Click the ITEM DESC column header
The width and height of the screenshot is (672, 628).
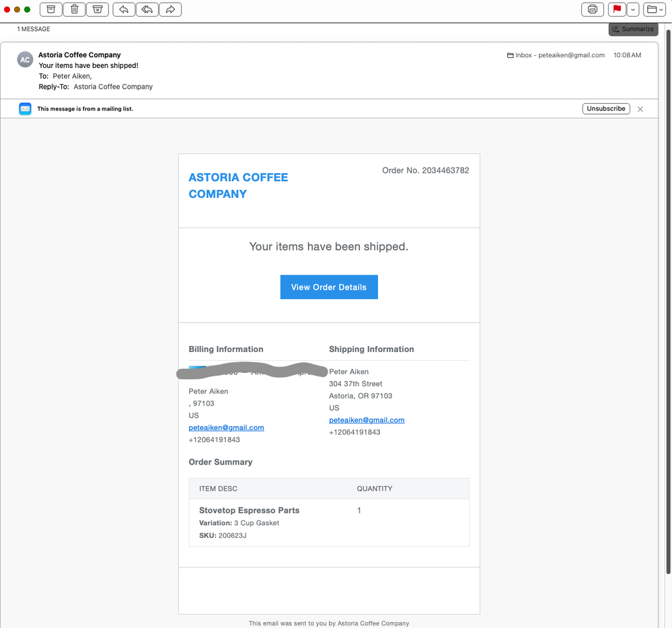[x=218, y=489]
